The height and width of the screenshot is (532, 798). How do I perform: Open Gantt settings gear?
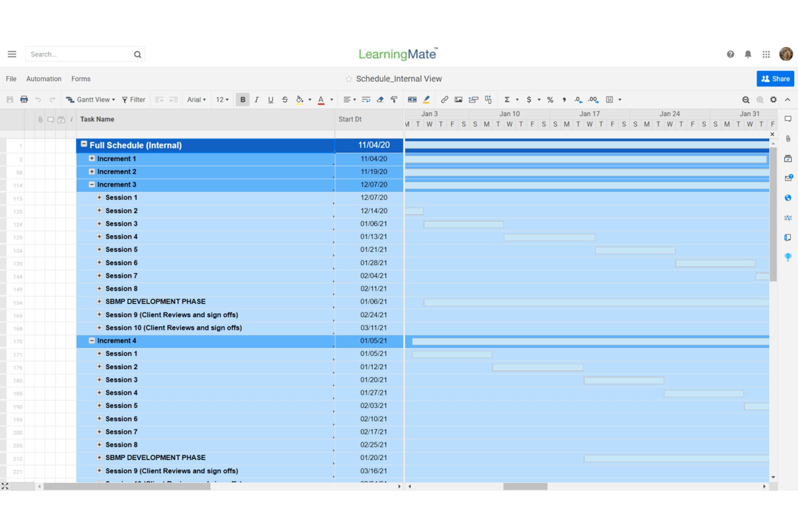point(773,99)
